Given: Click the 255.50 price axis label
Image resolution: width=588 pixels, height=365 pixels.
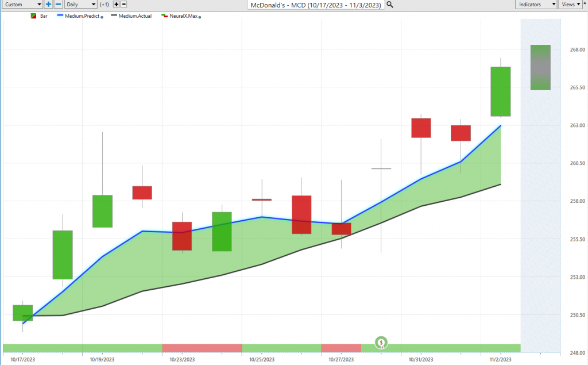Looking at the screenshot, I should (578, 239).
